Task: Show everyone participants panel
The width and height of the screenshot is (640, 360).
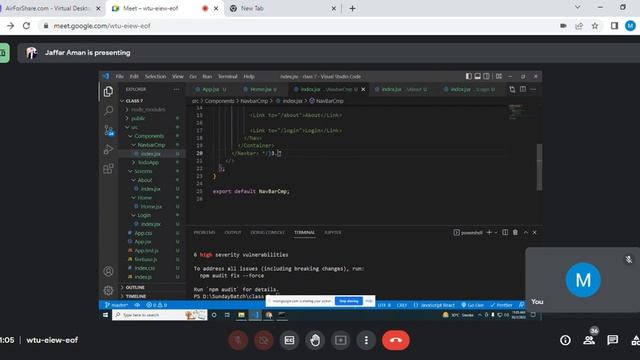Action: tap(589, 340)
